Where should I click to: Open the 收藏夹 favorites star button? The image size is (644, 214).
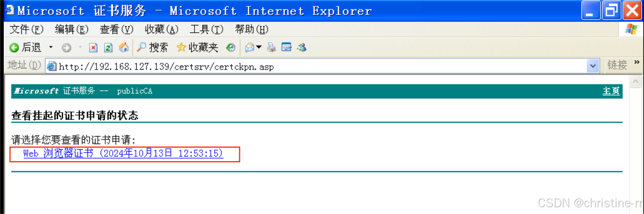click(x=197, y=47)
